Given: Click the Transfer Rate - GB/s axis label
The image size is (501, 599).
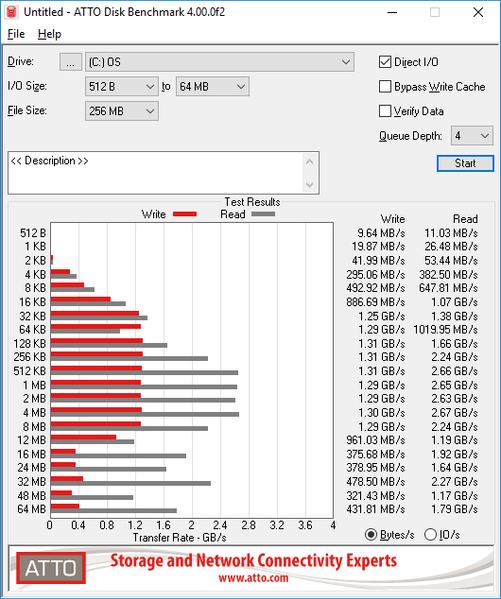Looking at the screenshot, I should [x=180, y=538].
